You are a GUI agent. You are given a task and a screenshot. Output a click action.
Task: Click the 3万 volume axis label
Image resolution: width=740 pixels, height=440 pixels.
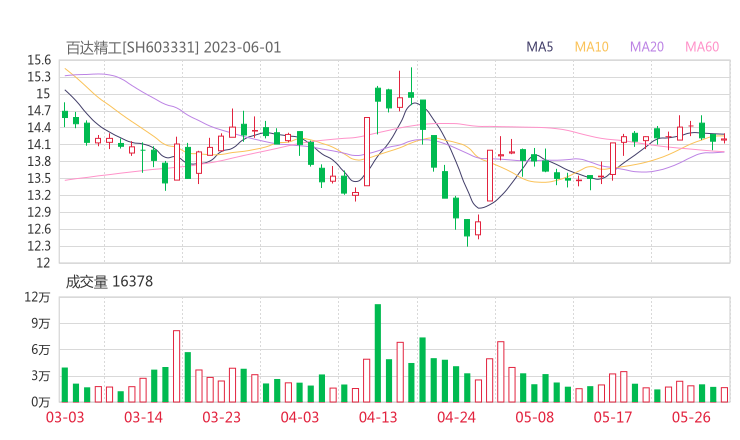click(x=41, y=376)
